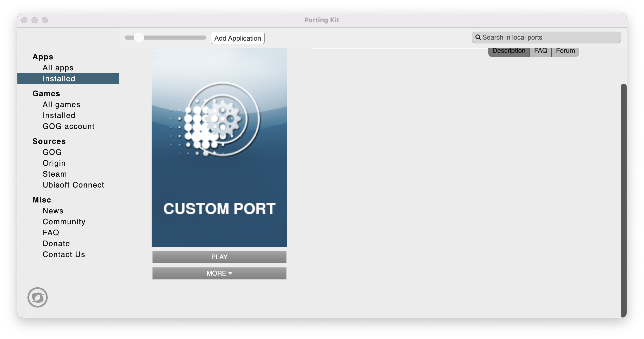Open All apps in sidebar
The width and height of the screenshot is (644, 339).
58,68
